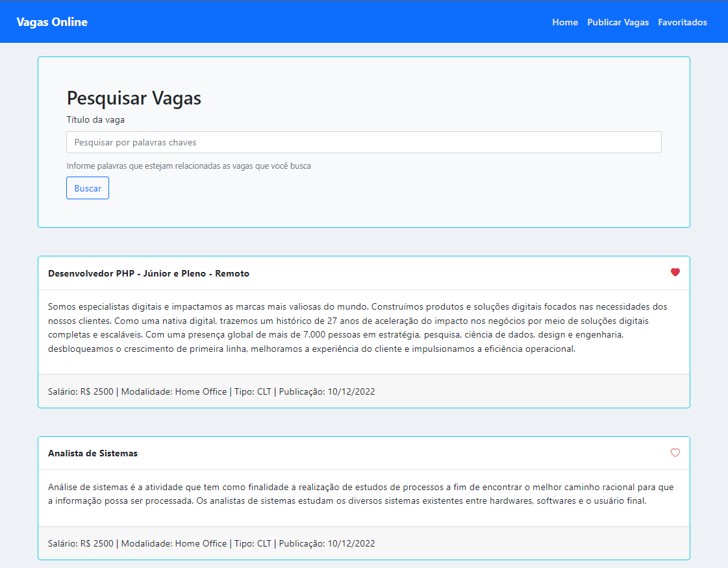Click the Analista card salary information line

point(211,543)
